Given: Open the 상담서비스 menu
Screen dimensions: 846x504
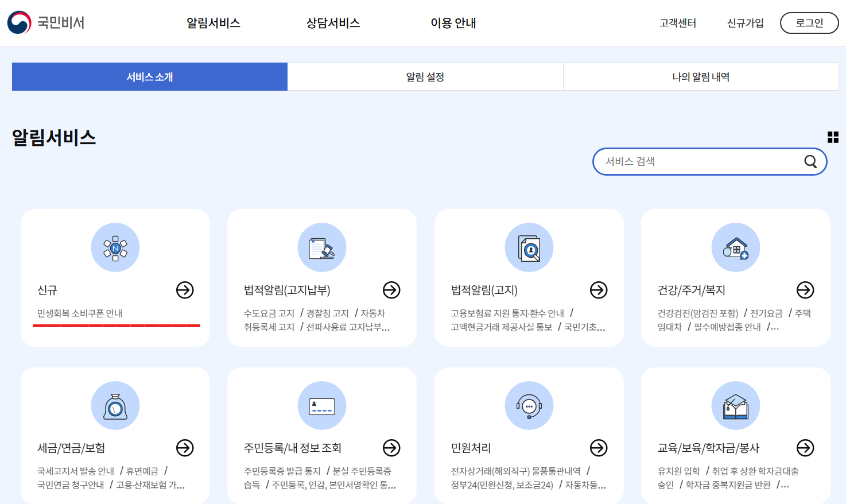Looking at the screenshot, I should 332,24.
